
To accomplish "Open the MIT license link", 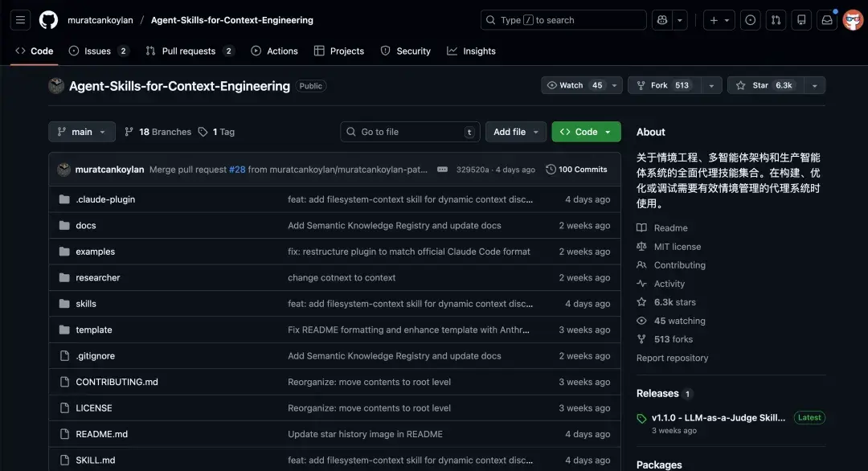I will 677,247.
